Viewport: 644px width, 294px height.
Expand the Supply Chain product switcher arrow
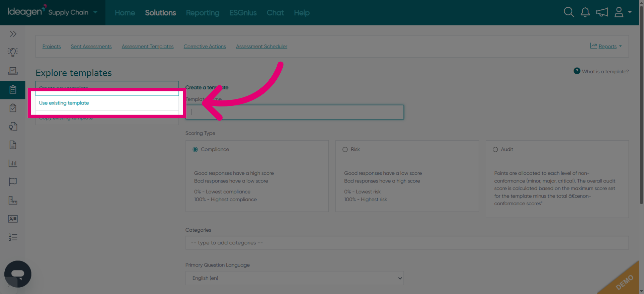tap(95, 12)
